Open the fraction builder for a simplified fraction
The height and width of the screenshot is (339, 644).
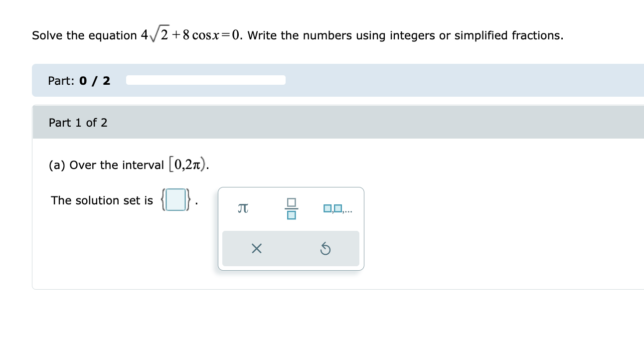(292, 208)
